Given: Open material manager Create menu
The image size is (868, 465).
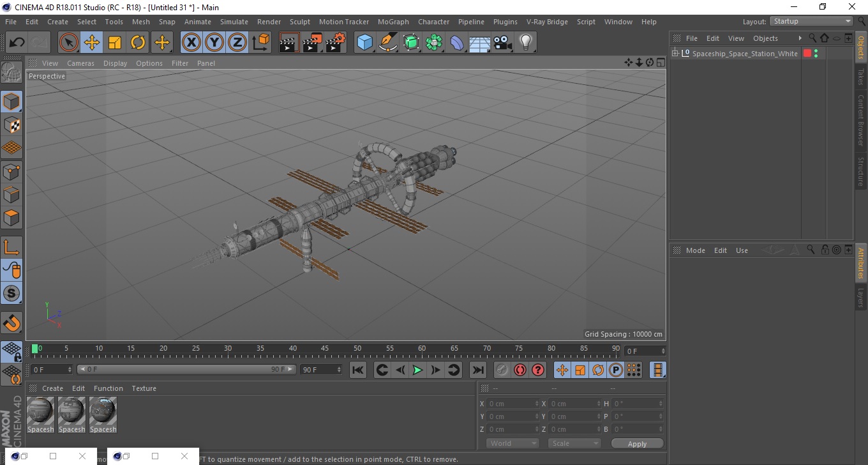Looking at the screenshot, I should coord(52,388).
